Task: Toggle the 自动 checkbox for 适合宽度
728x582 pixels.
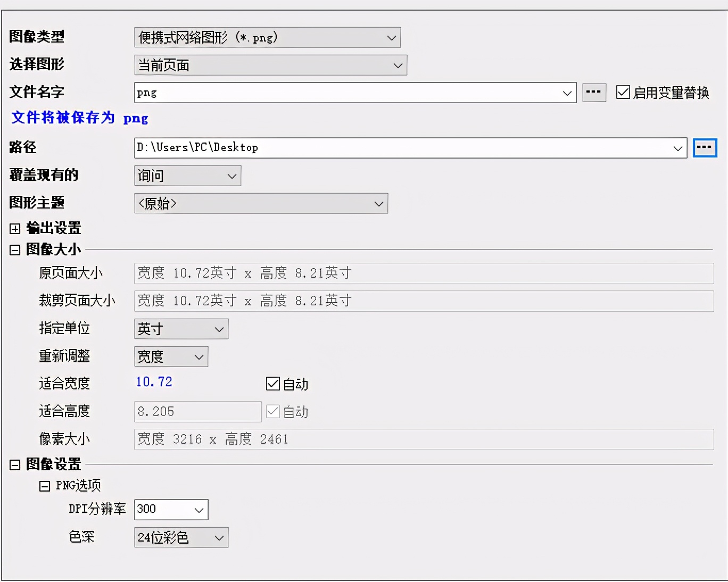Action: point(273,384)
